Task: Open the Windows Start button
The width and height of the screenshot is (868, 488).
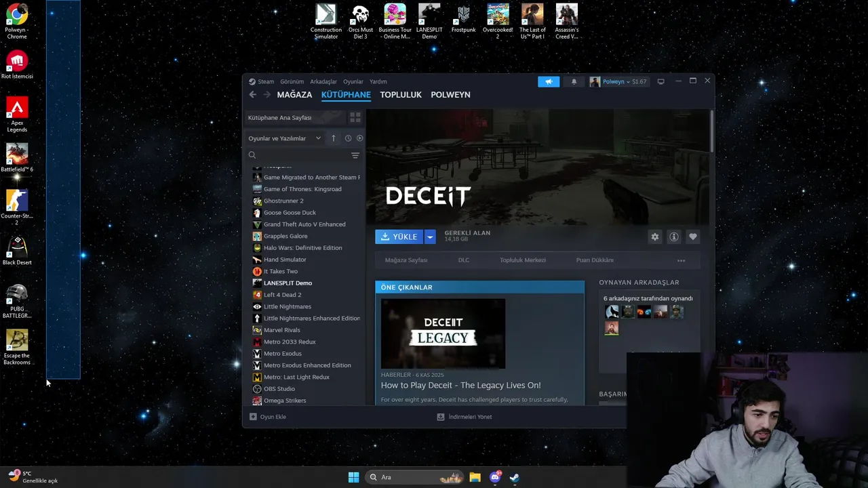Action: pyautogui.click(x=353, y=477)
